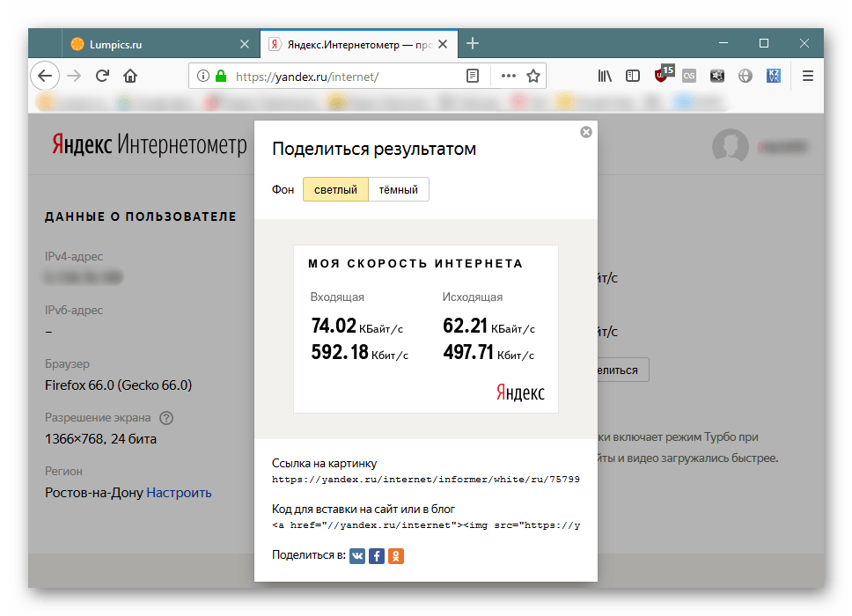The height and width of the screenshot is (616, 852).
Task: Toggle reader view icon in address bar
Action: (473, 76)
